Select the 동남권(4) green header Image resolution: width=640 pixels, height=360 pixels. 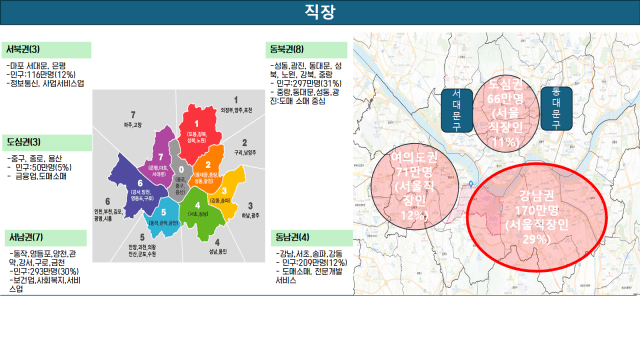[x=312, y=238]
